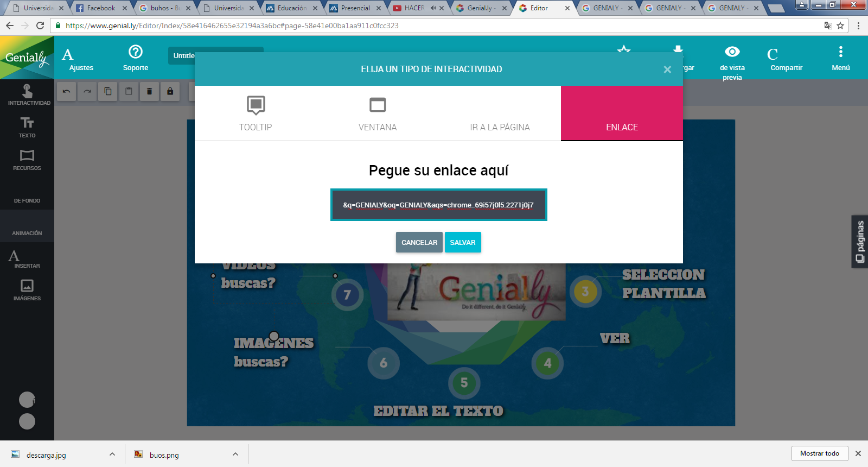Choose the Ventana interactivity option
This screenshot has width=868, height=467.
click(x=378, y=113)
